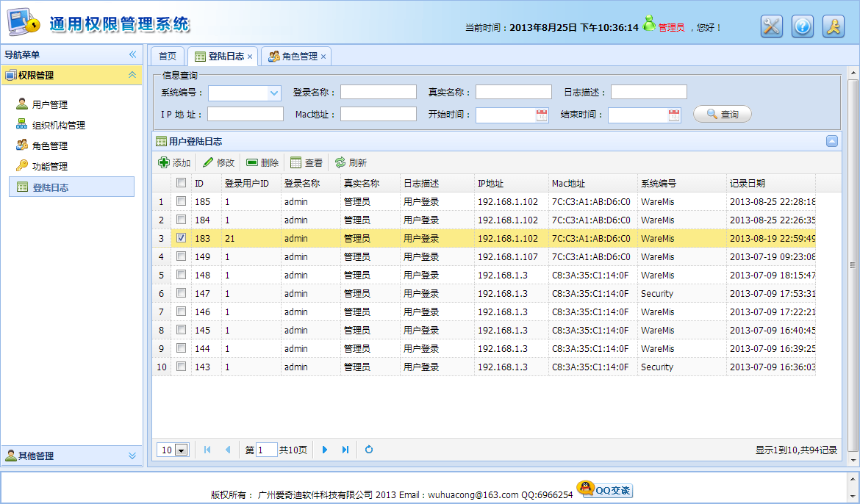This screenshot has width=860, height=504.
Task: Open the 开始时间 calendar picker icon
Action: (x=541, y=115)
